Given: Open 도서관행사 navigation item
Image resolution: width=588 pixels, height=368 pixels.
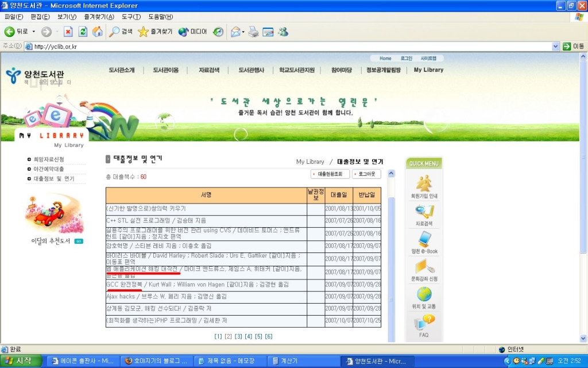Looking at the screenshot, I should click(x=252, y=70).
